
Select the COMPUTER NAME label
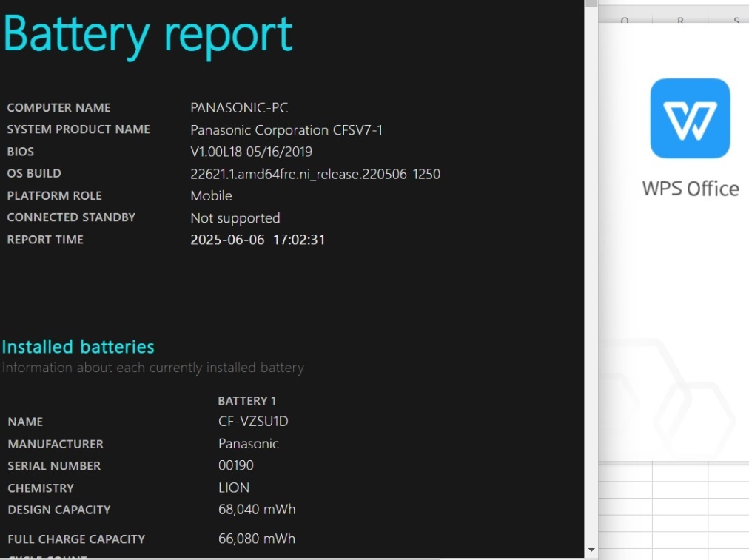(x=58, y=107)
